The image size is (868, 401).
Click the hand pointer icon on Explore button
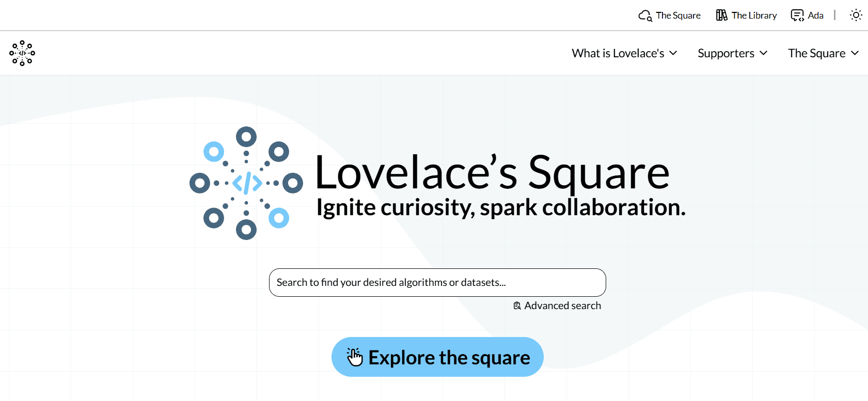pos(355,356)
